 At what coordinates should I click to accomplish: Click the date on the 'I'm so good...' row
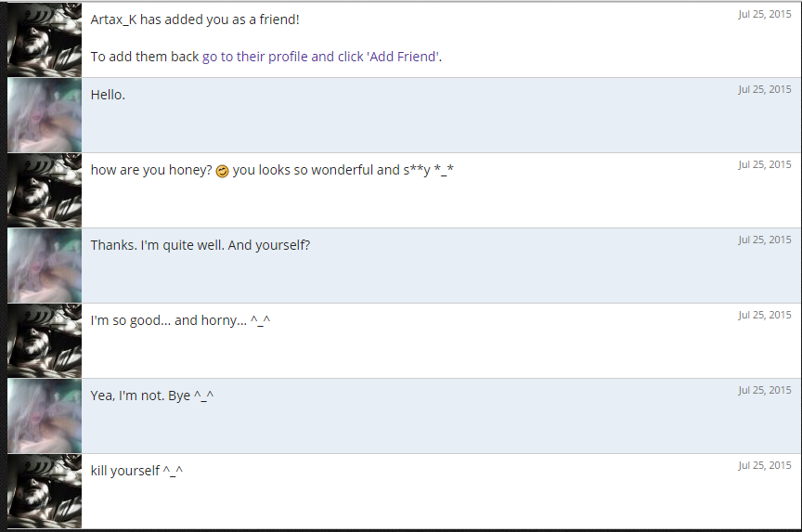pyautogui.click(x=765, y=315)
